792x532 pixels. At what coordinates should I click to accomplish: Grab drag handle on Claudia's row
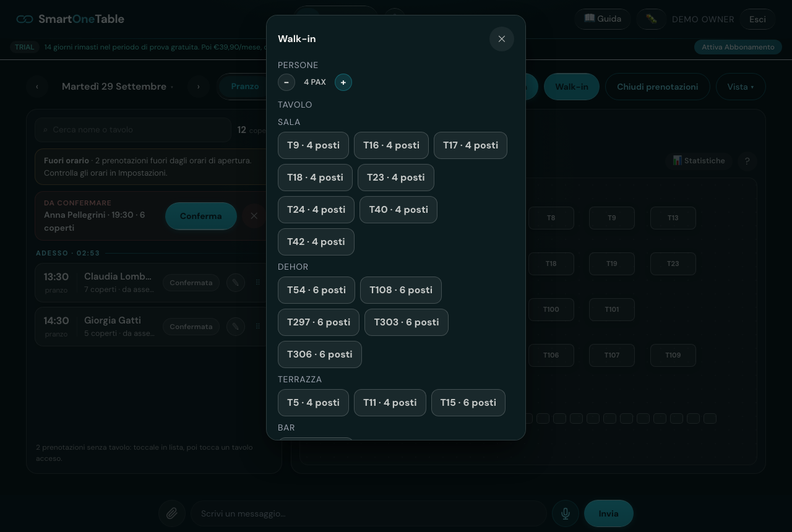(x=257, y=283)
